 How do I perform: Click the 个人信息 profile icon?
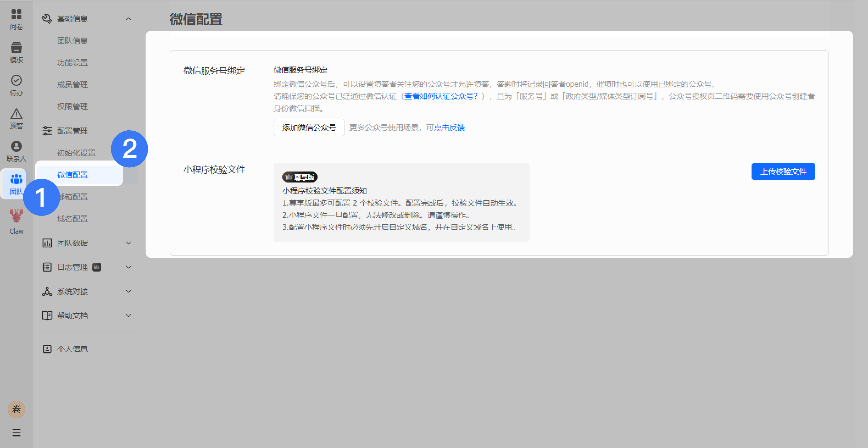(47, 349)
